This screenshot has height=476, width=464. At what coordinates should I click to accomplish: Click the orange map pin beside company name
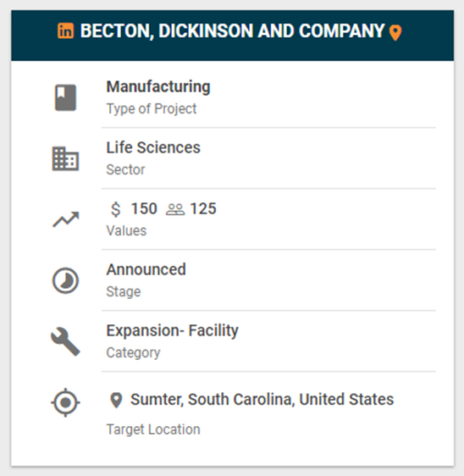[395, 32]
